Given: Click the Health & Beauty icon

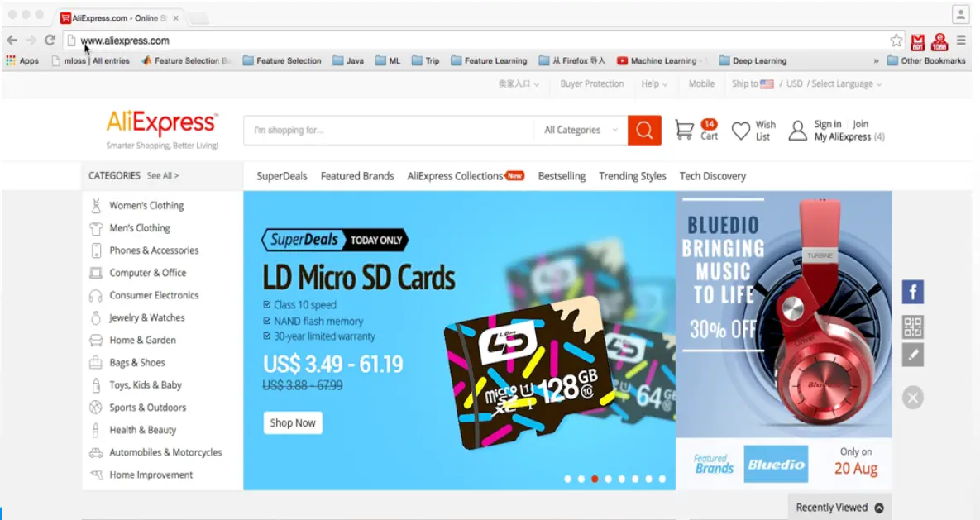Looking at the screenshot, I should tap(96, 430).
